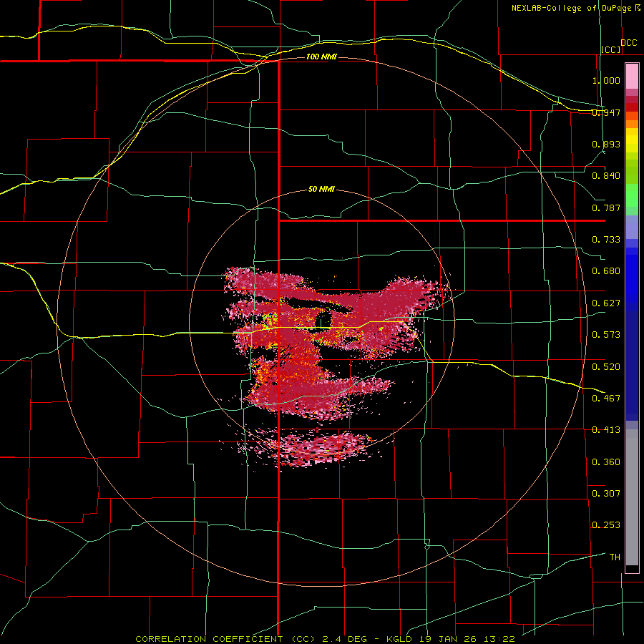Click the 0.467 scale value

click(606, 399)
